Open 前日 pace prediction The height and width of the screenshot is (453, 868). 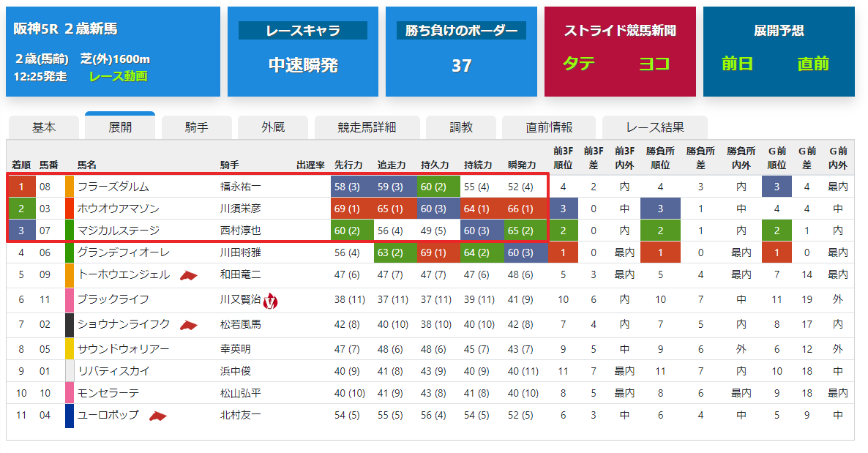(737, 64)
